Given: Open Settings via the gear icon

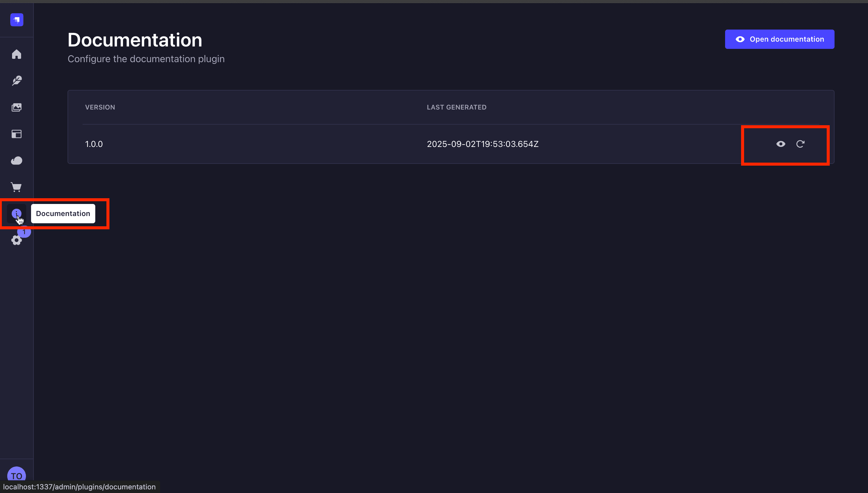Looking at the screenshot, I should (16, 241).
